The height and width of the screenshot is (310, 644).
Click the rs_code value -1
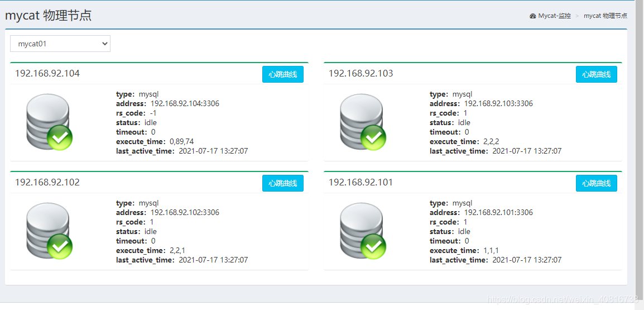click(x=153, y=113)
